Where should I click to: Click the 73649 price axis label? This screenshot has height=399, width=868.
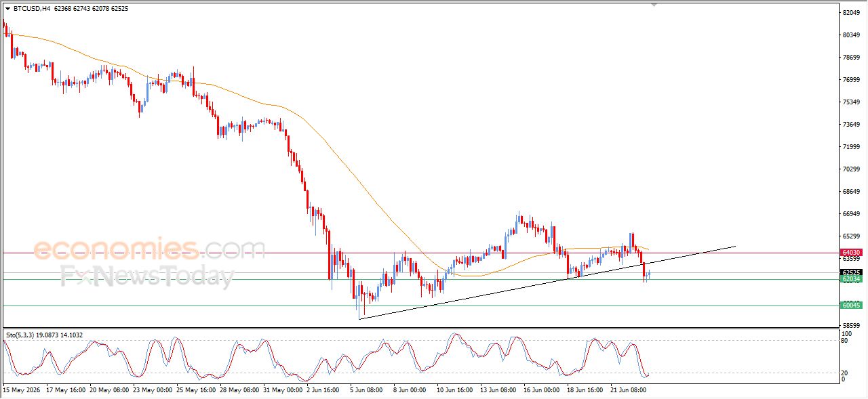pos(852,124)
